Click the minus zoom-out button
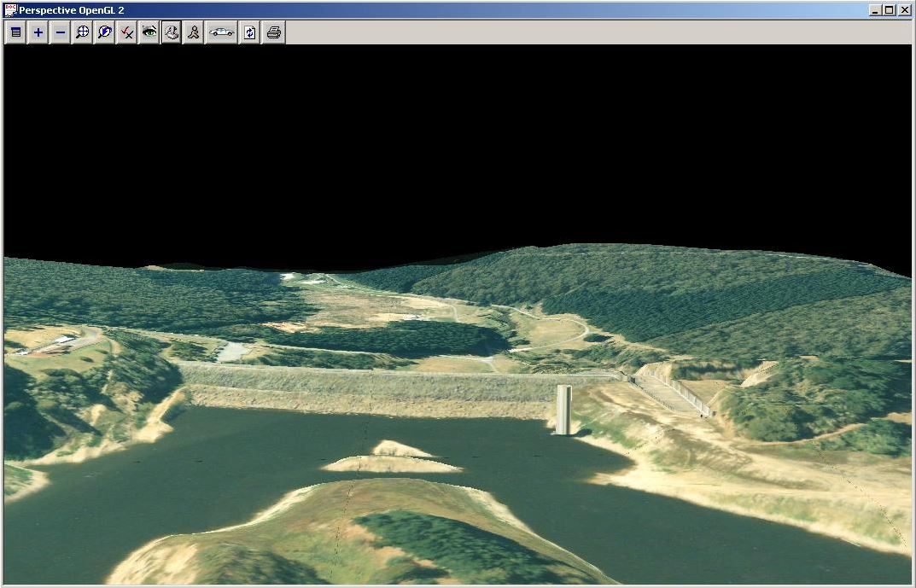916x588 pixels. (x=60, y=32)
